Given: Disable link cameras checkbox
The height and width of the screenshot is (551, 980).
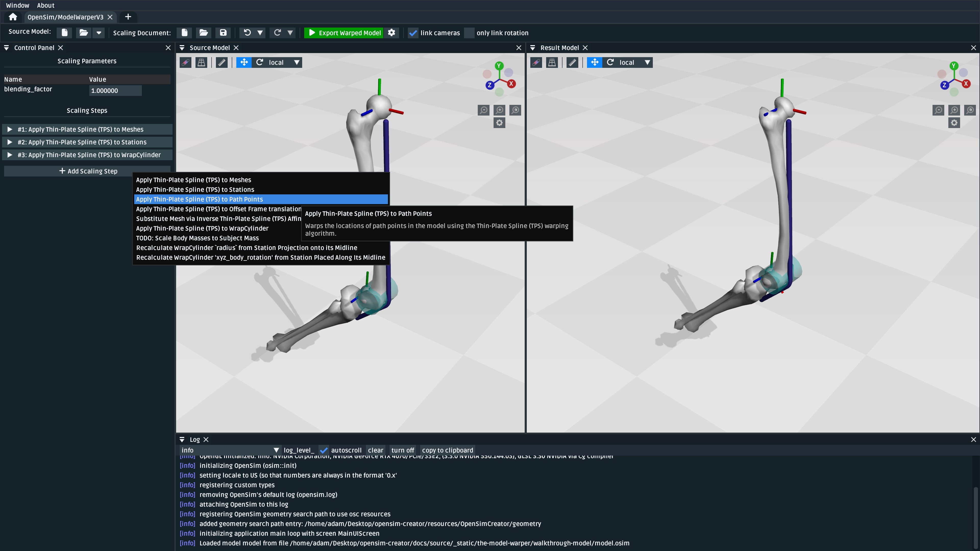Looking at the screenshot, I should pos(413,33).
